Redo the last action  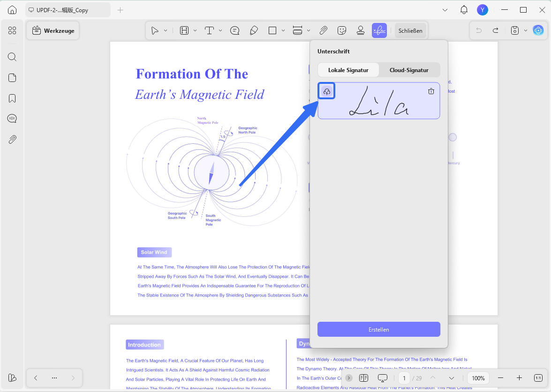tap(496, 30)
